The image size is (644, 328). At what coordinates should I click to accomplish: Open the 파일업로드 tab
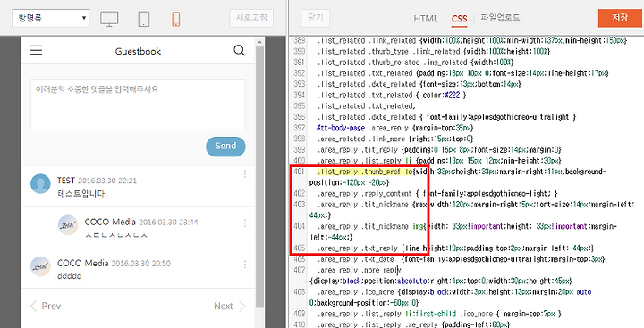[500, 18]
